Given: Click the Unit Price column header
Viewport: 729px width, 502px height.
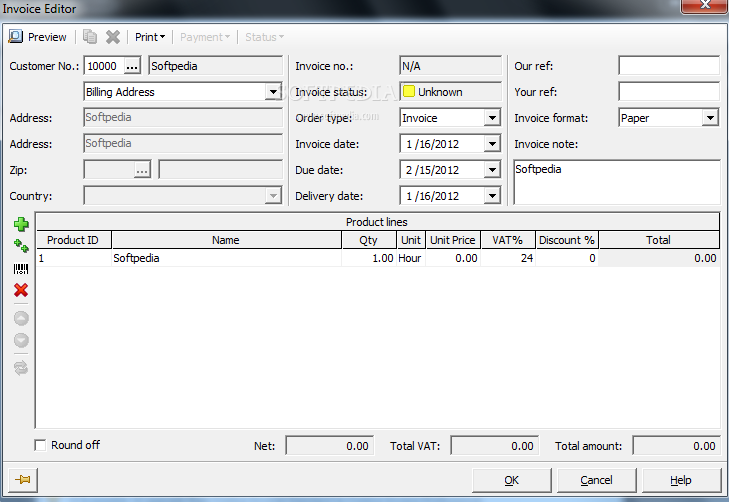Looking at the screenshot, I should coord(453,240).
